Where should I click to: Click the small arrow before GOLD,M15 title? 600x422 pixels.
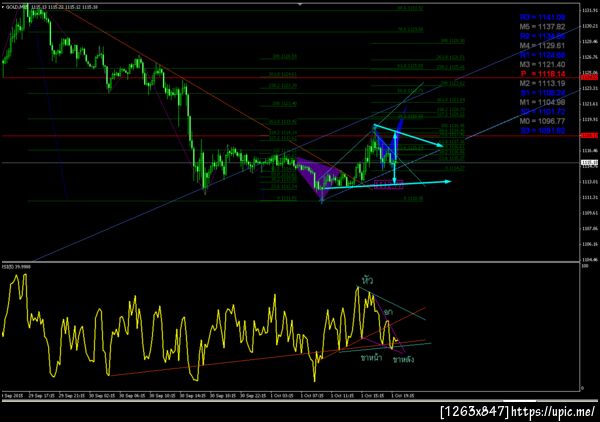pos(3,7)
